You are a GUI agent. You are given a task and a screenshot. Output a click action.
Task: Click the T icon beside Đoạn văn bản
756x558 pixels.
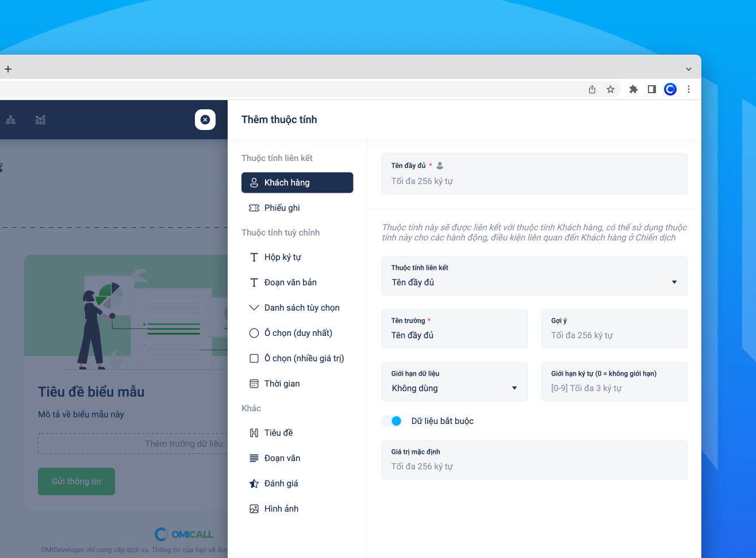coord(254,282)
